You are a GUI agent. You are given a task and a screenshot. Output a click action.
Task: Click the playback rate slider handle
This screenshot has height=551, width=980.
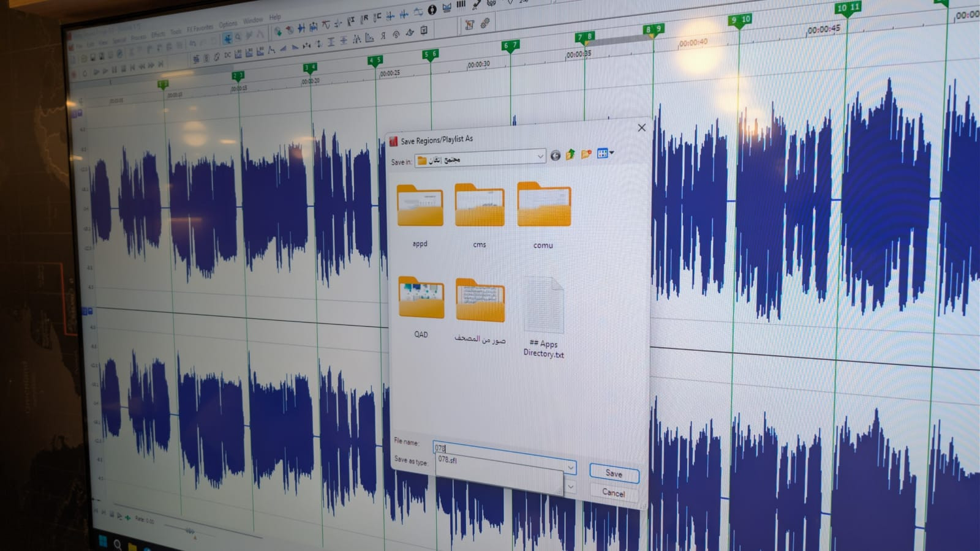click(190, 531)
